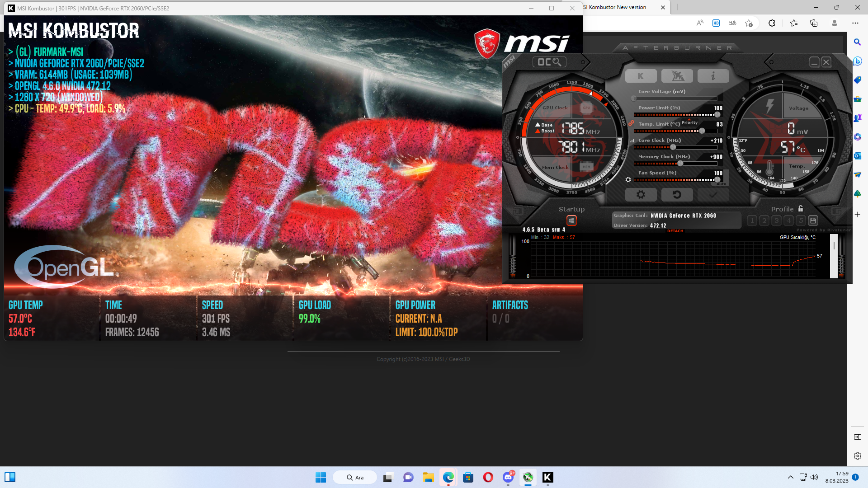
Task: Open Edge sidebar settings gear
Action: click(857, 456)
